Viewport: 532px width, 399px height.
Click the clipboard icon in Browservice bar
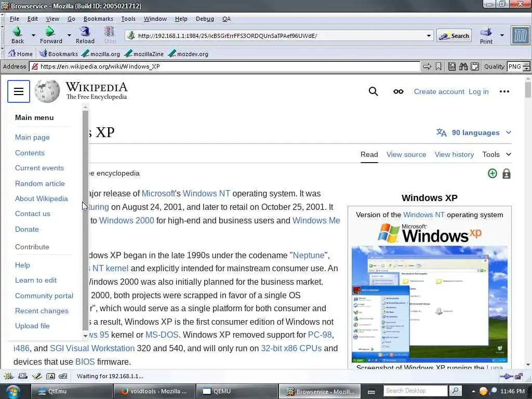point(475,66)
